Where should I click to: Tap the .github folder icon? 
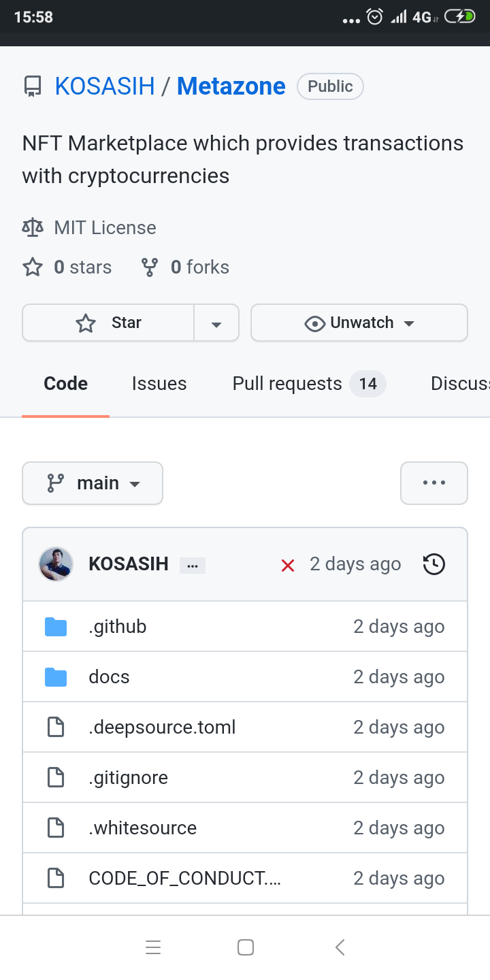[56, 627]
